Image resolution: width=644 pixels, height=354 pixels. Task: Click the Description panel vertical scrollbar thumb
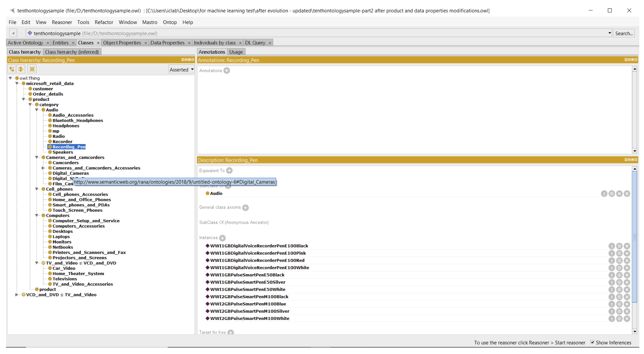click(634, 237)
